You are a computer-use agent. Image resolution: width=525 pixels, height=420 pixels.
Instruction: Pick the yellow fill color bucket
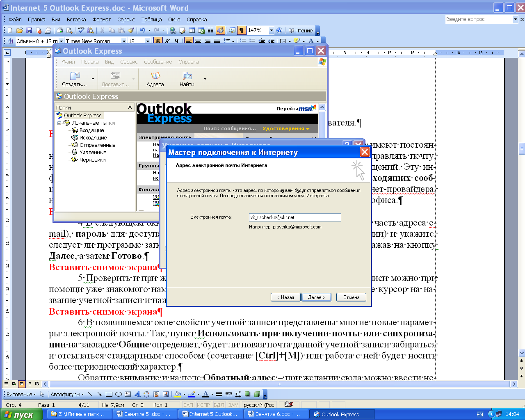178,394
